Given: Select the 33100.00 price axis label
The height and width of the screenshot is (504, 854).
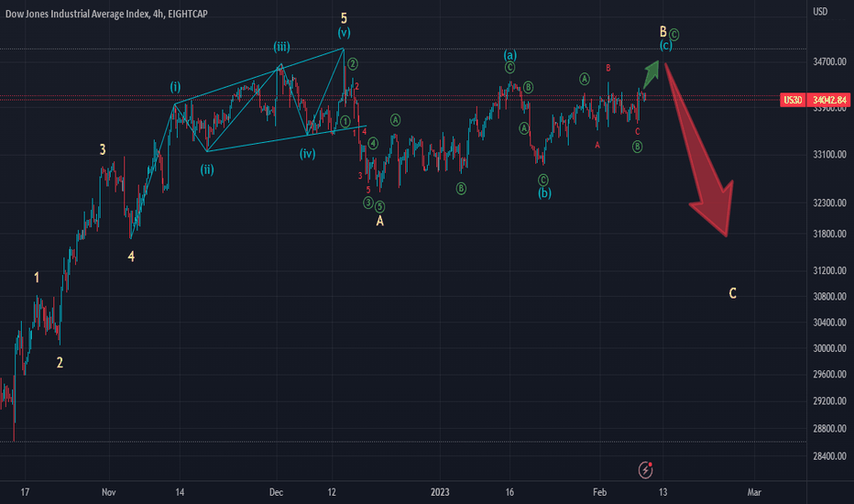Looking at the screenshot, I should pos(829,155).
